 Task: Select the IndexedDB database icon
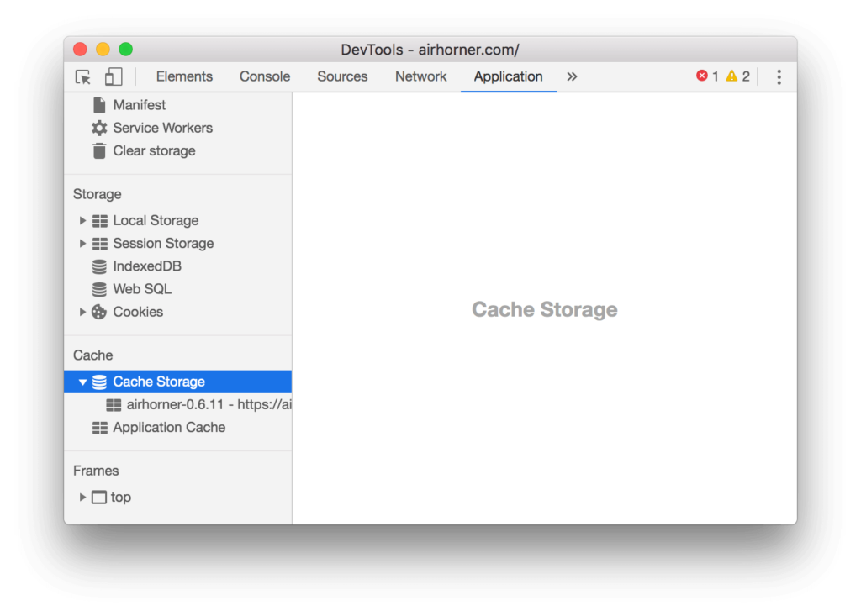coord(99,266)
